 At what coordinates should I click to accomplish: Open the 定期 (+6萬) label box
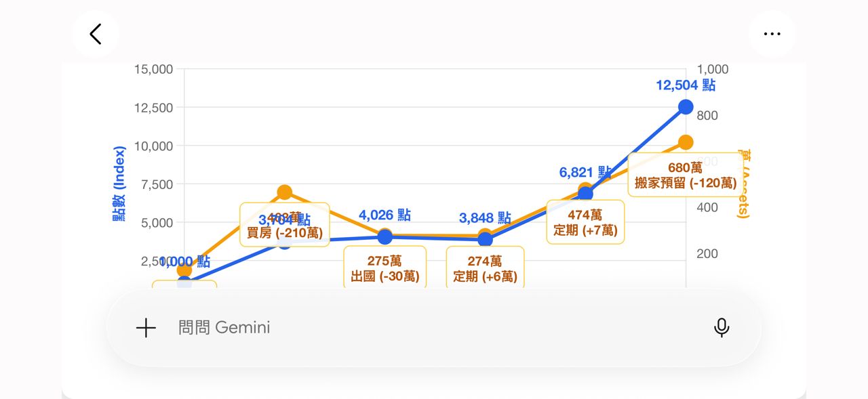click(x=486, y=268)
